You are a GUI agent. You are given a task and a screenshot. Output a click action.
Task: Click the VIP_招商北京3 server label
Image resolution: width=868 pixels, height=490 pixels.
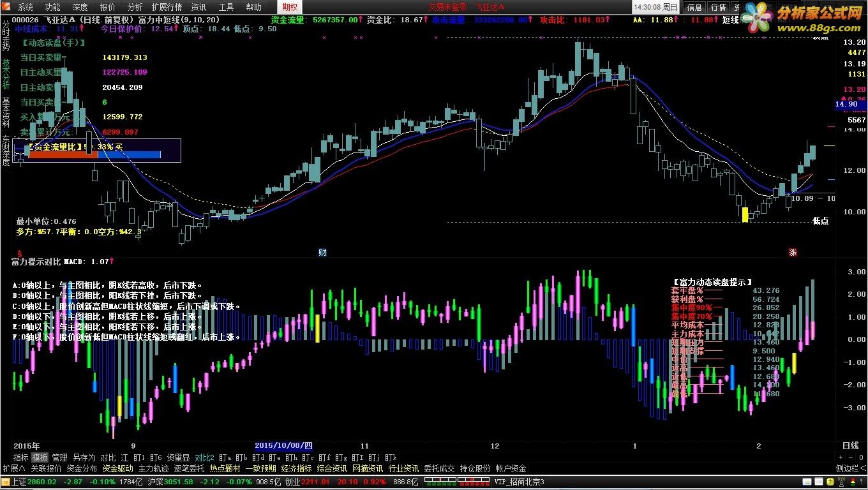coord(518,482)
